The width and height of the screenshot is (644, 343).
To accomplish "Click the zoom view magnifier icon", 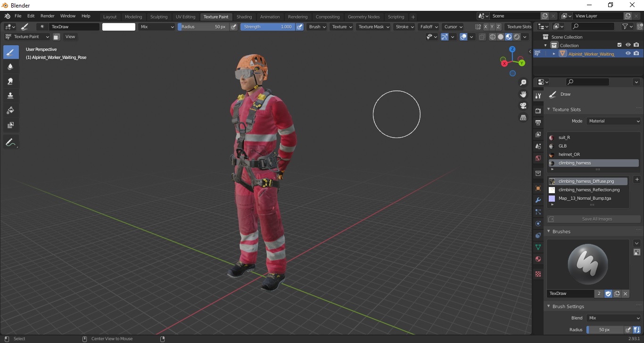I will (523, 82).
